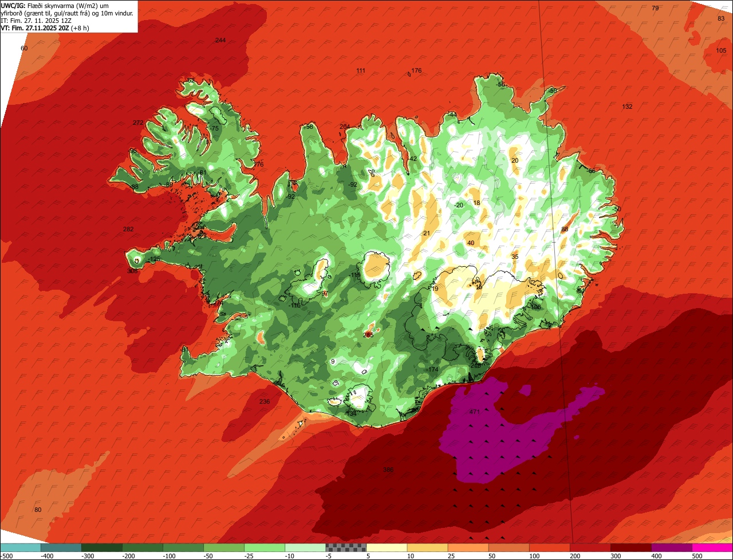Click the value "282" over Faxaflói bay
Viewport: 733px width, 560px height.
(x=128, y=230)
